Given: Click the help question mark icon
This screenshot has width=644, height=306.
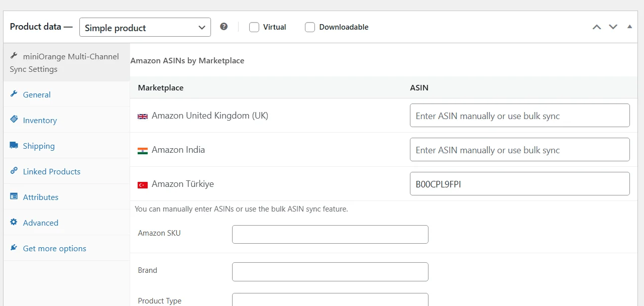Looking at the screenshot, I should click(x=224, y=26).
